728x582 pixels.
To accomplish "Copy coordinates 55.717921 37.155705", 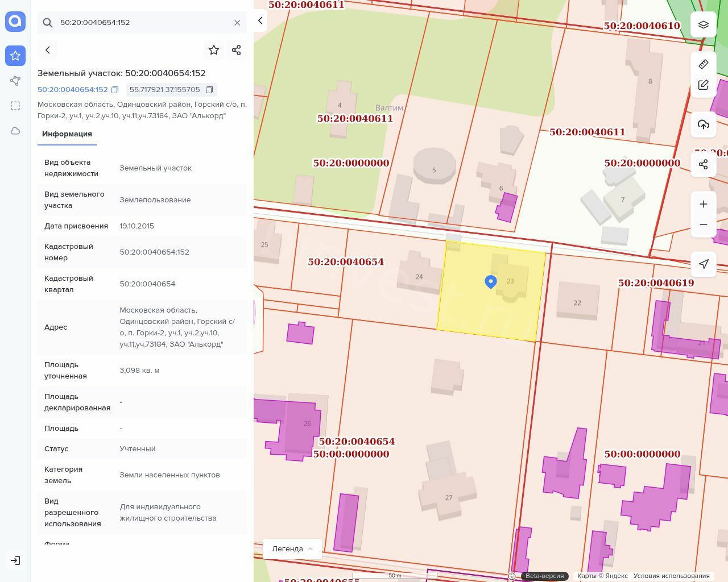I will [x=209, y=90].
